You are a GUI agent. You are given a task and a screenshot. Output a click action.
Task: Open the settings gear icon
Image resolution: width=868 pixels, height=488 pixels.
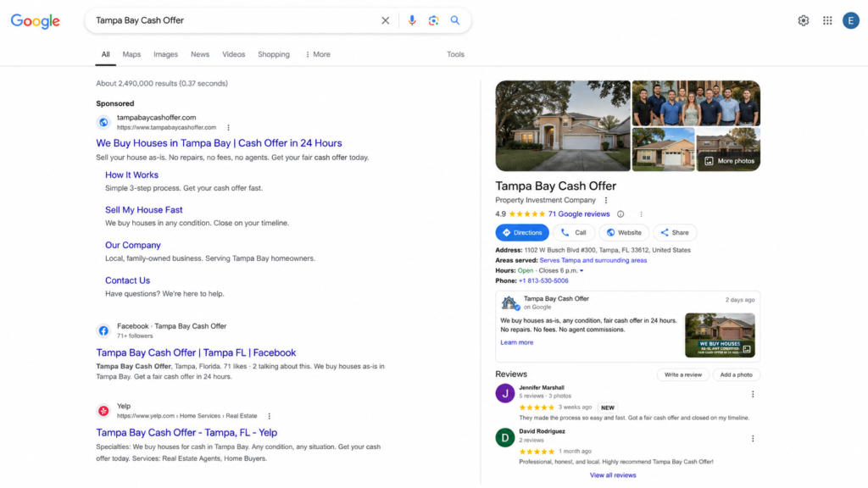pyautogui.click(x=804, y=20)
